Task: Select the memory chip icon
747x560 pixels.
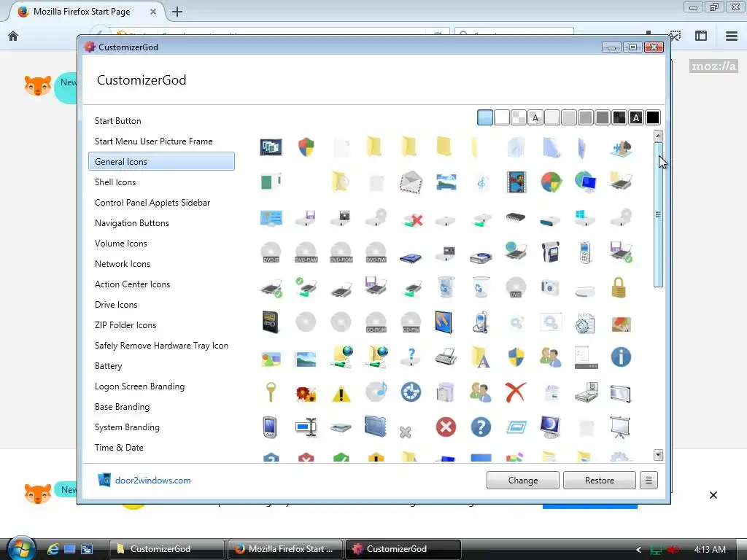Action: pyautogui.click(x=516, y=218)
